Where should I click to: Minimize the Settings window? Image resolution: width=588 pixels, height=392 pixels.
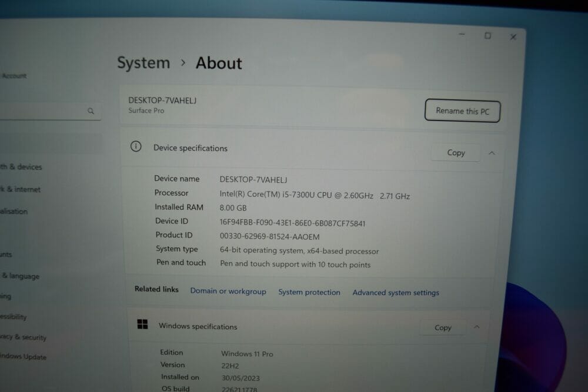click(462, 35)
